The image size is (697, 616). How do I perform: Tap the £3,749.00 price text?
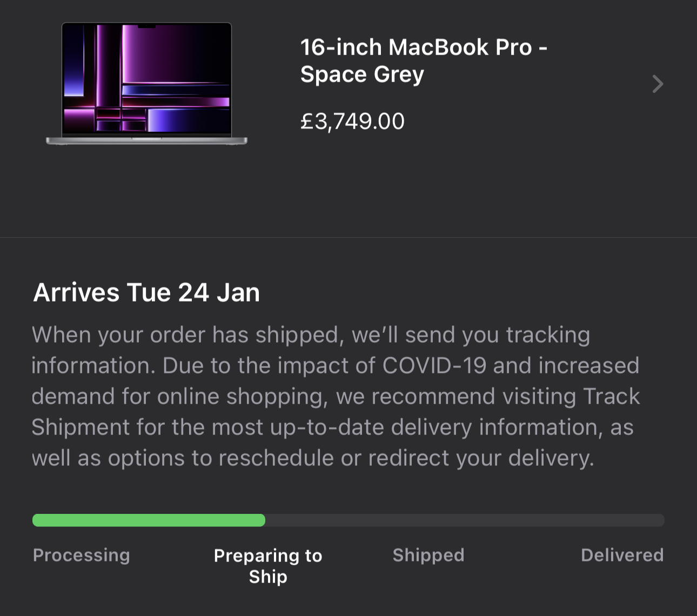[x=352, y=121]
